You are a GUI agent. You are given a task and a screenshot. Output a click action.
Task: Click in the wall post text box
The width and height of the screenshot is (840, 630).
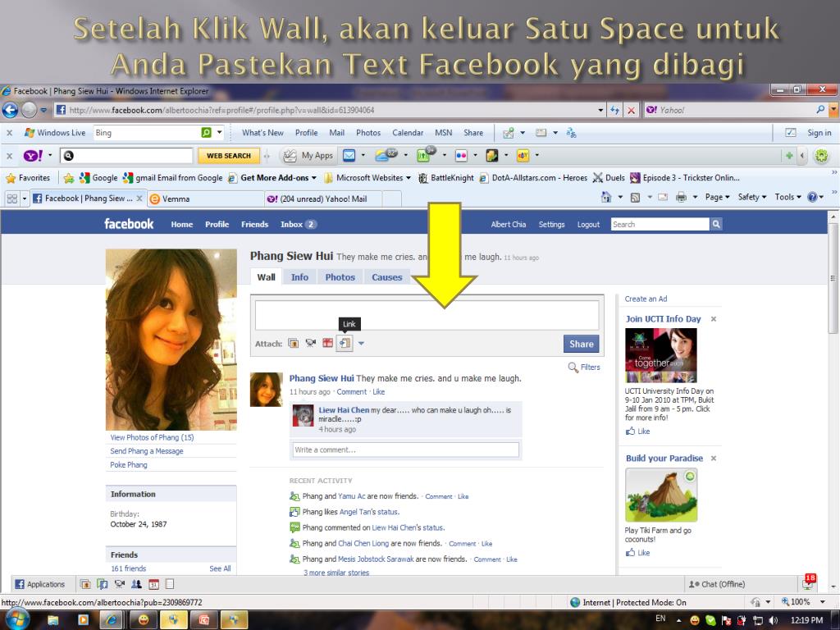point(427,315)
